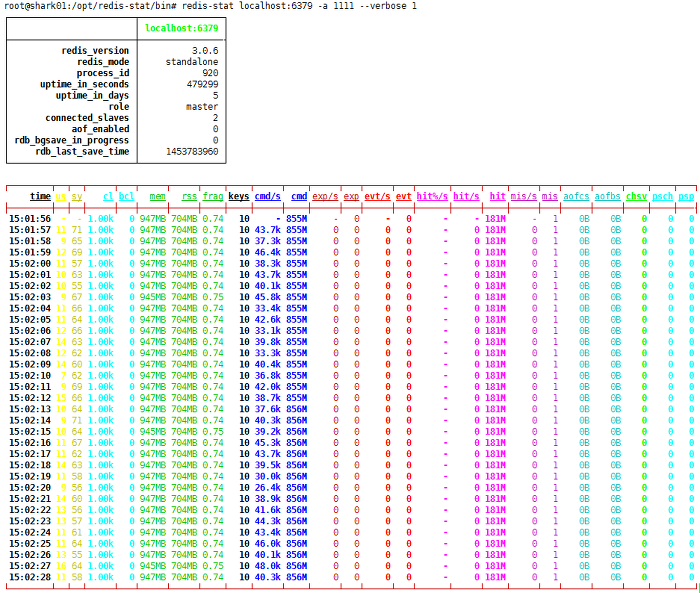Select the timestamp value 1453783960
Screen dimensions: 700x593
pyautogui.click(x=192, y=151)
